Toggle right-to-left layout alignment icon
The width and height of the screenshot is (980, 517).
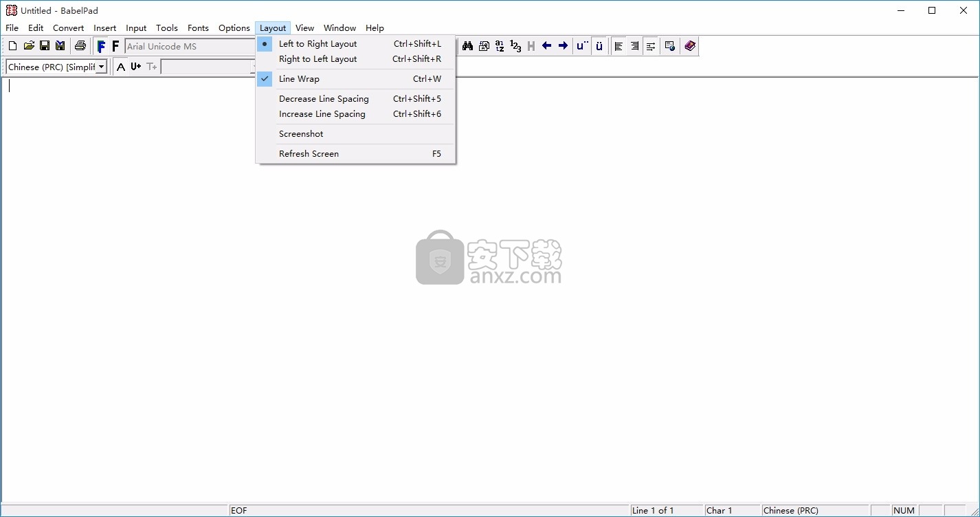click(634, 46)
